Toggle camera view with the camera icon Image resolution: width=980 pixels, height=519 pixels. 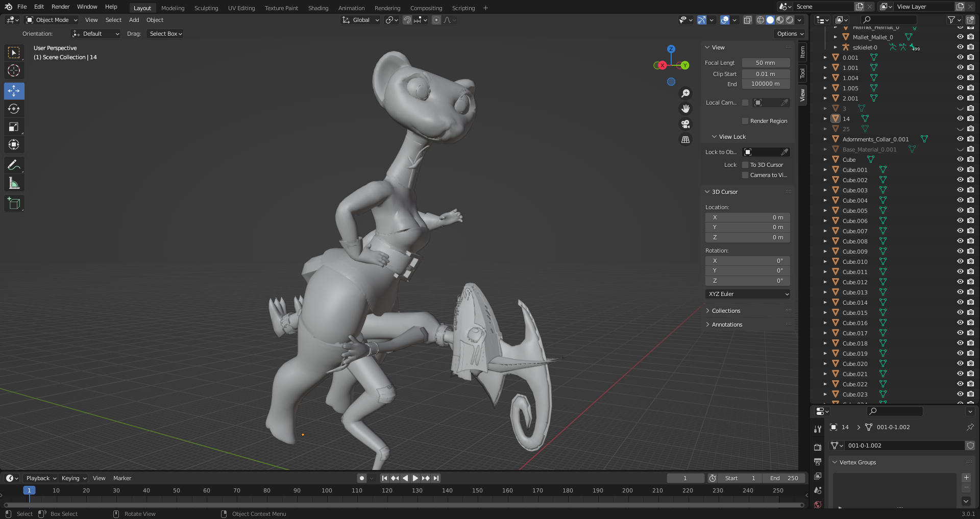[x=685, y=124]
